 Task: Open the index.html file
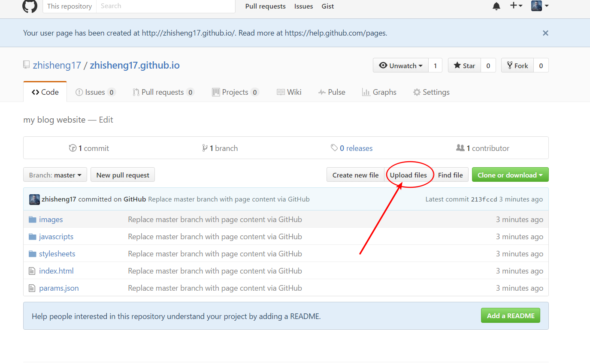[x=56, y=271]
